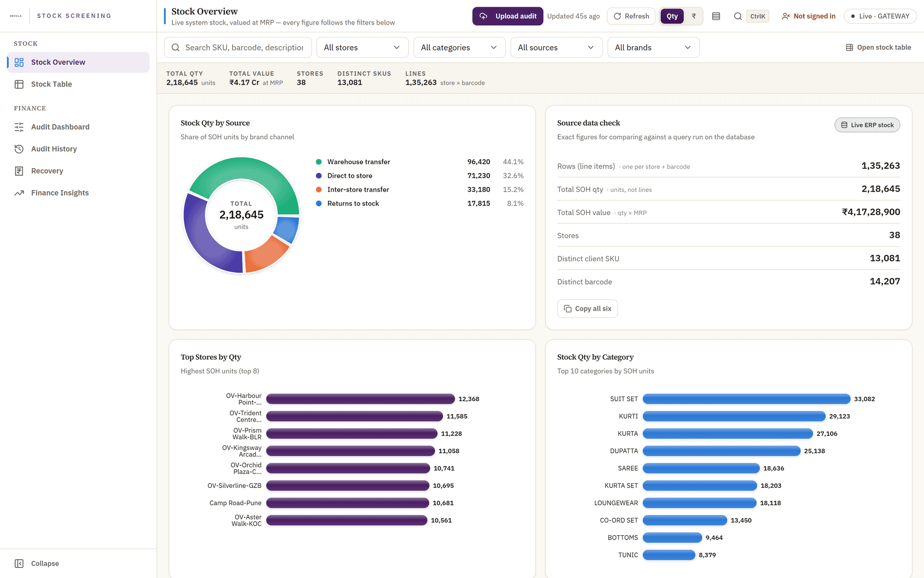924x578 pixels.
Task: Click the Finance Insights trend icon
Action: point(19,193)
